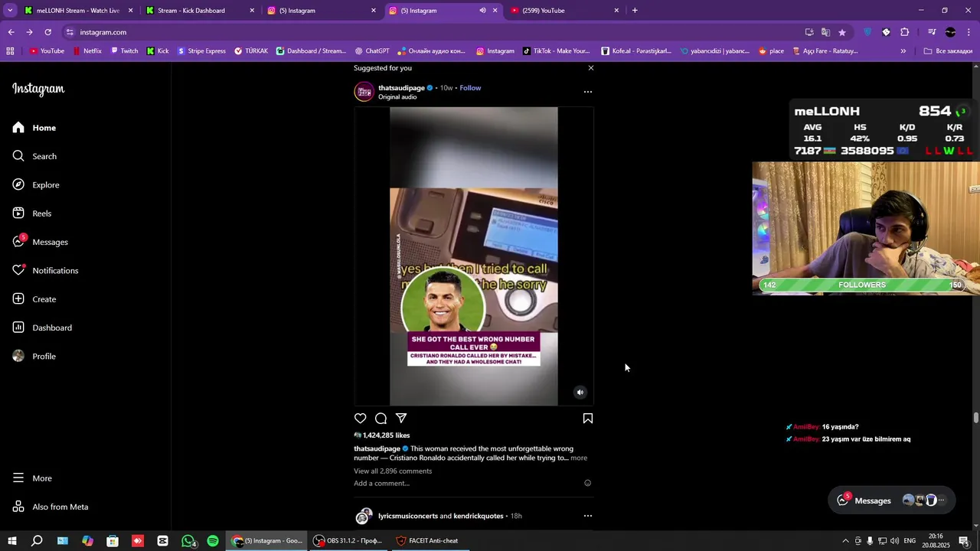Save the post with bookmark icon

(588, 419)
